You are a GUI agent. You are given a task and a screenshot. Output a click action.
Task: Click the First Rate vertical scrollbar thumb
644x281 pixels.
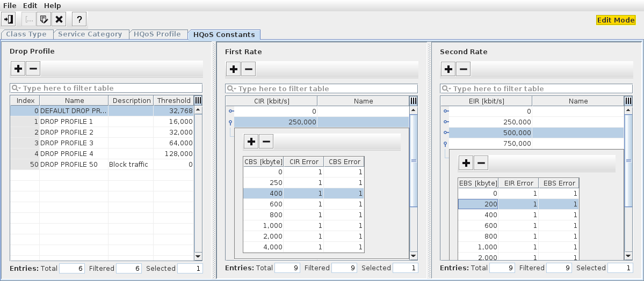[413, 160]
